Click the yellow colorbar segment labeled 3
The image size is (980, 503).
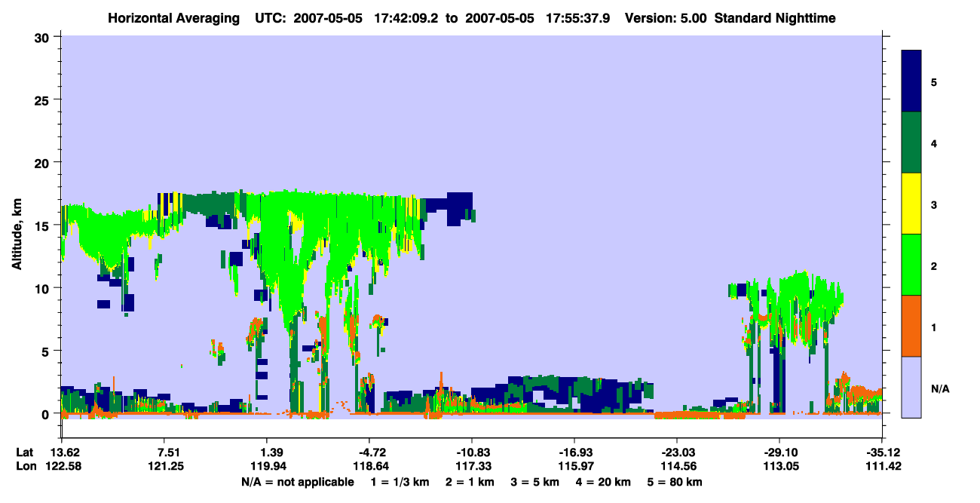click(x=911, y=203)
